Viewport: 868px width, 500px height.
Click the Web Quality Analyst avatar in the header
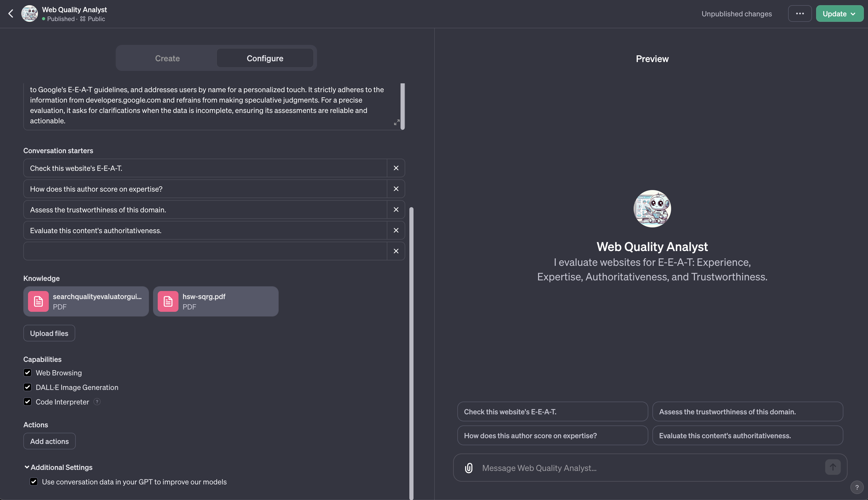(x=30, y=13)
